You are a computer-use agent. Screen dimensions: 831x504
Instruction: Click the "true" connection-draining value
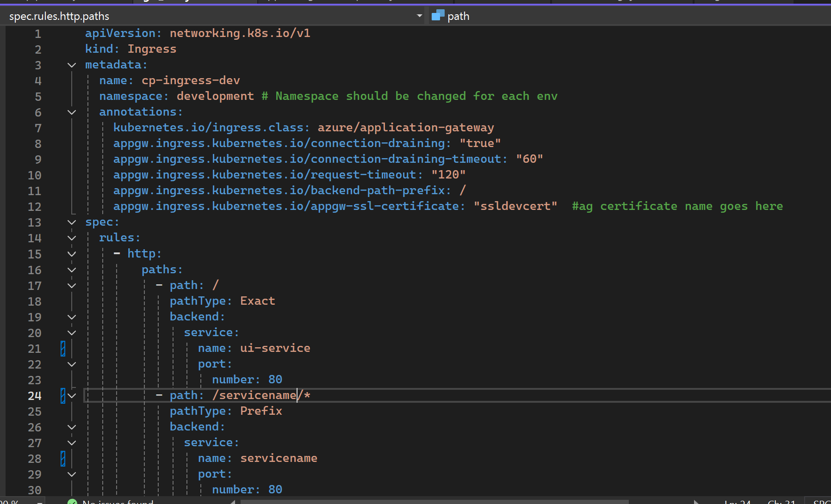480,143
